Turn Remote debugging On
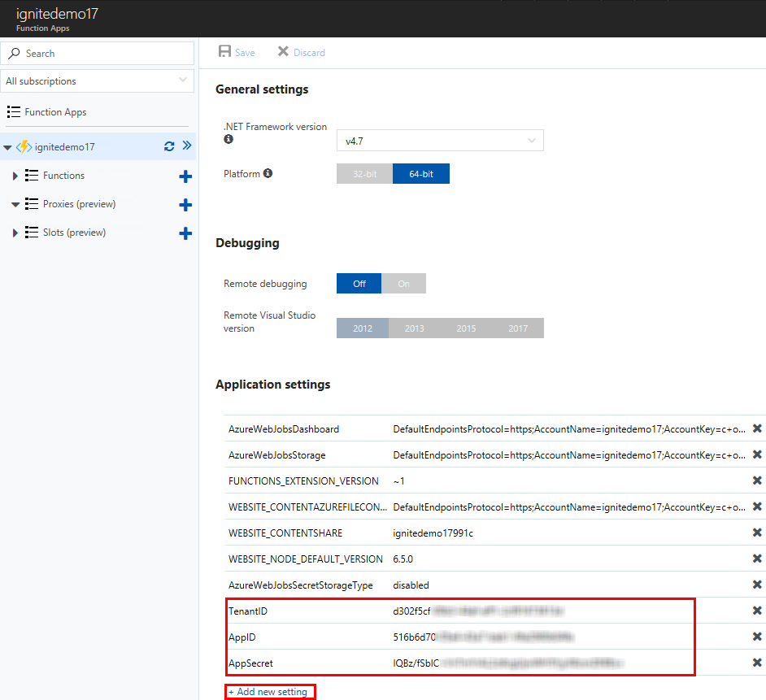Viewport: 766px width, 700px height. (x=403, y=284)
